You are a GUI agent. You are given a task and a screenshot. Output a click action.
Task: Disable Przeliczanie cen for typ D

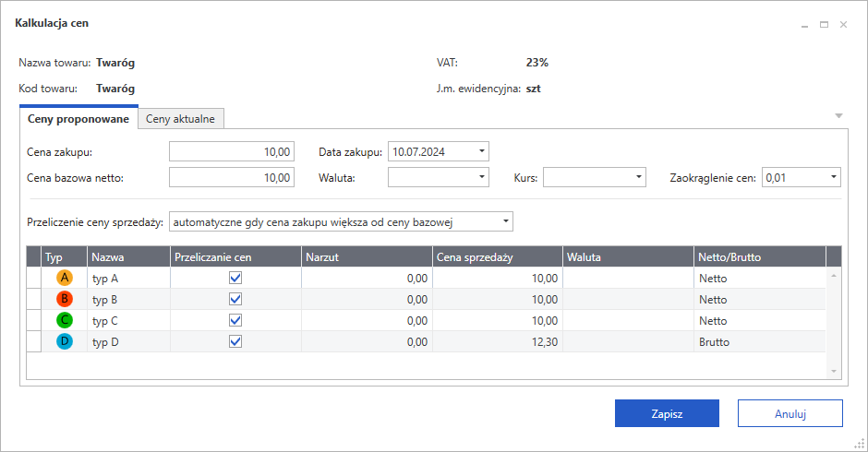235,341
